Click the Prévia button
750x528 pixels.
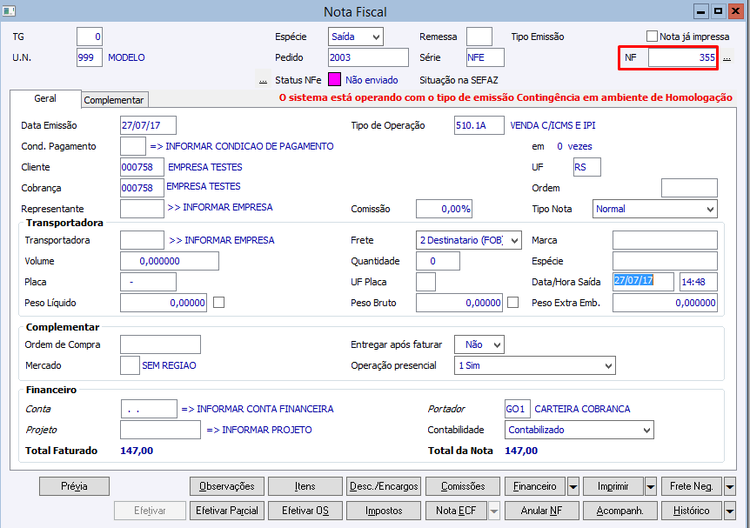click(74, 486)
